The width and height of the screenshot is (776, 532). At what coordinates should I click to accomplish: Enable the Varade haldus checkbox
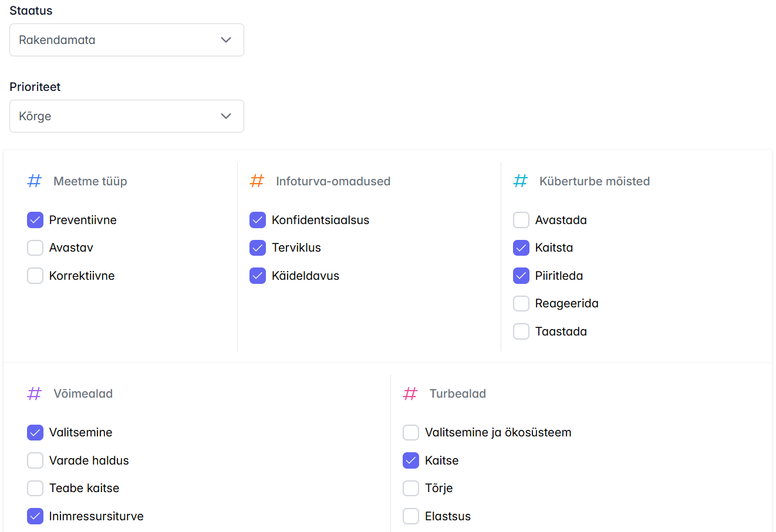(35, 460)
